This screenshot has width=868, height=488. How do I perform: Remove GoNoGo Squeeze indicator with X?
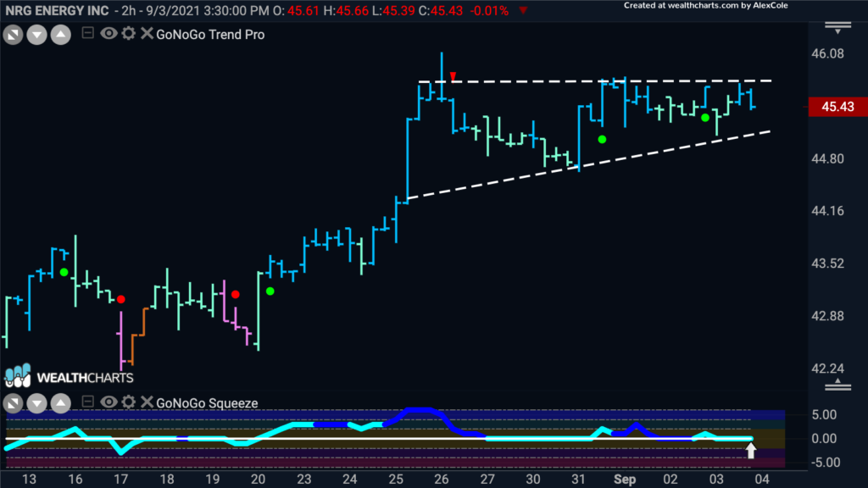click(x=147, y=402)
